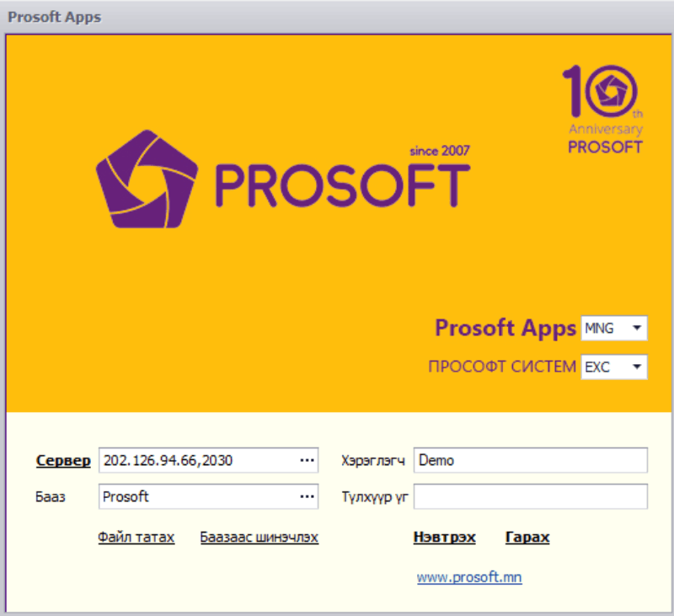Click the purple pentagon Prosoft logo
Screen dimensions: 674x616
coord(147,180)
